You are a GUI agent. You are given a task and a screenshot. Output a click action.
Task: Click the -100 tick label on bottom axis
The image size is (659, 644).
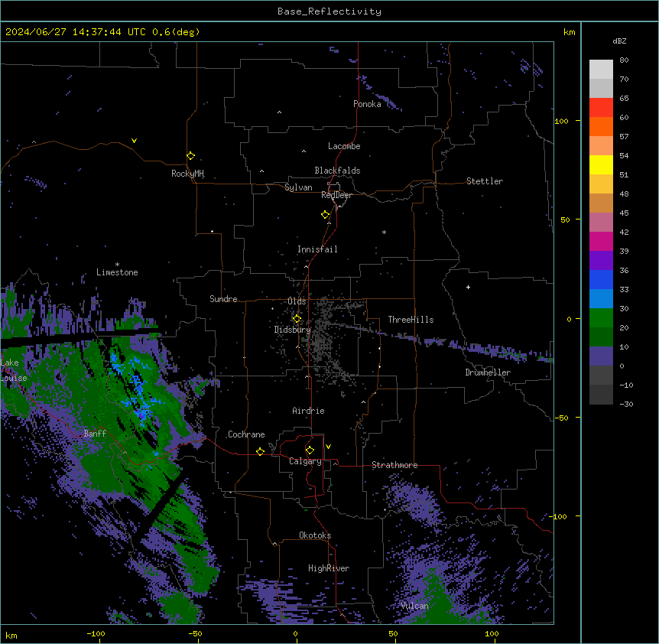96,633
